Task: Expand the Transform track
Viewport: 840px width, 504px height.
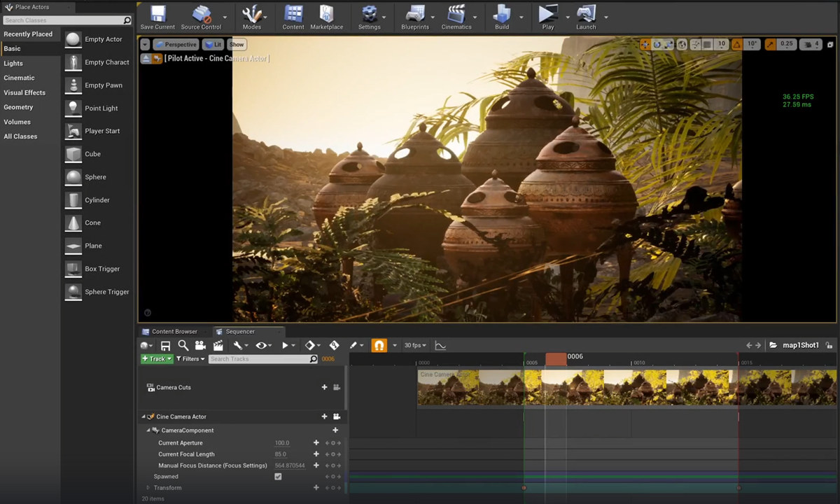Action: tap(148, 488)
